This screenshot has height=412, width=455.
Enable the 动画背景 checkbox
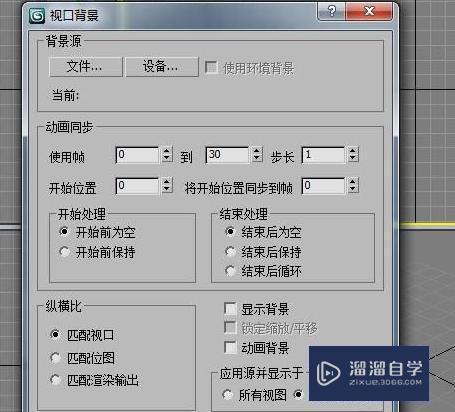click(230, 347)
